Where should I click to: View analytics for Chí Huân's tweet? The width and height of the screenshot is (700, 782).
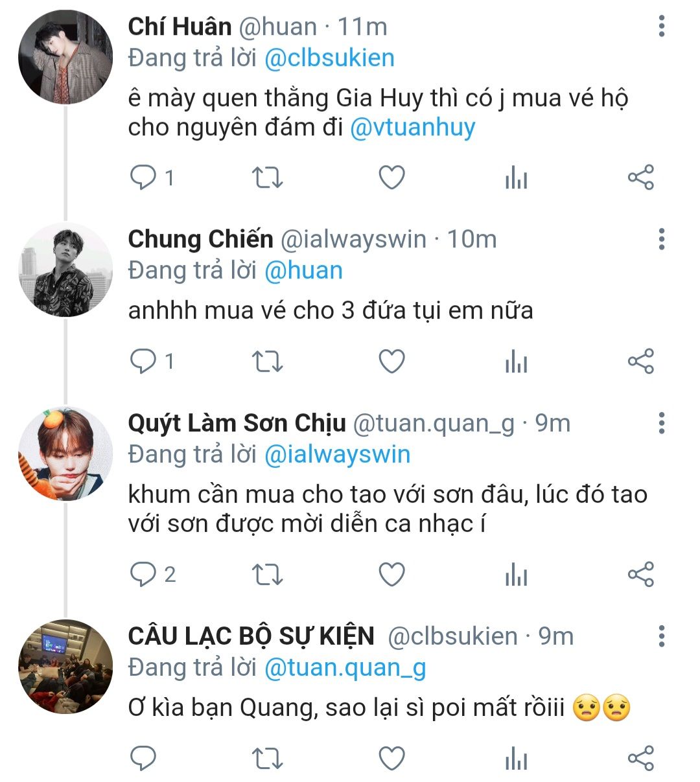click(517, 177)
